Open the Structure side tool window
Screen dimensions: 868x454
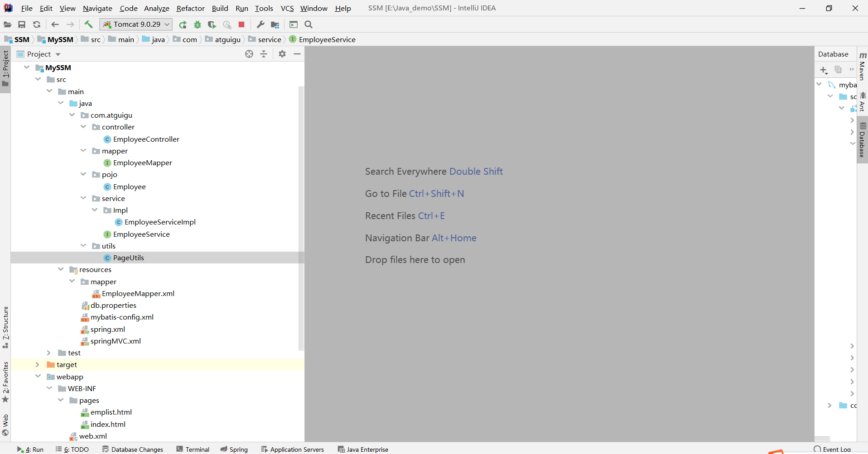(5, 327)
